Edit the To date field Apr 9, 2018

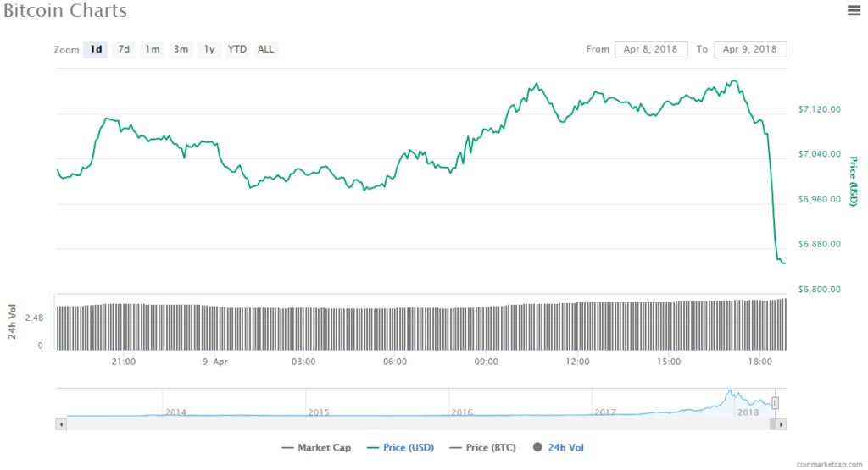tap(750, 49)
